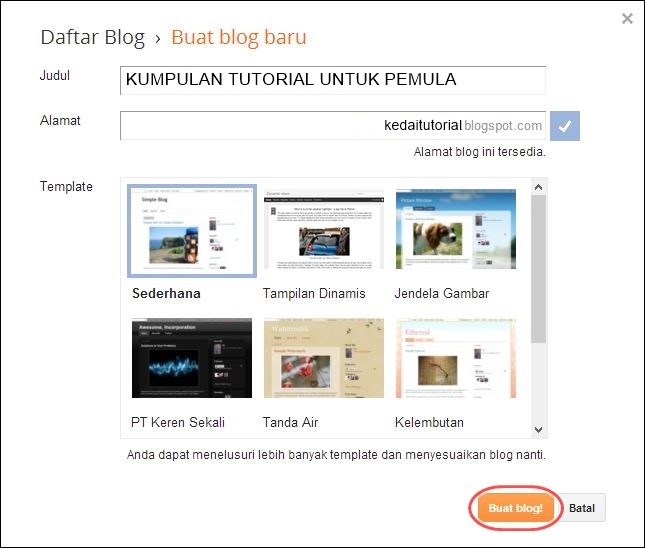
Task: Click the Jendela Gambar label text
Action: coord(442,293)
